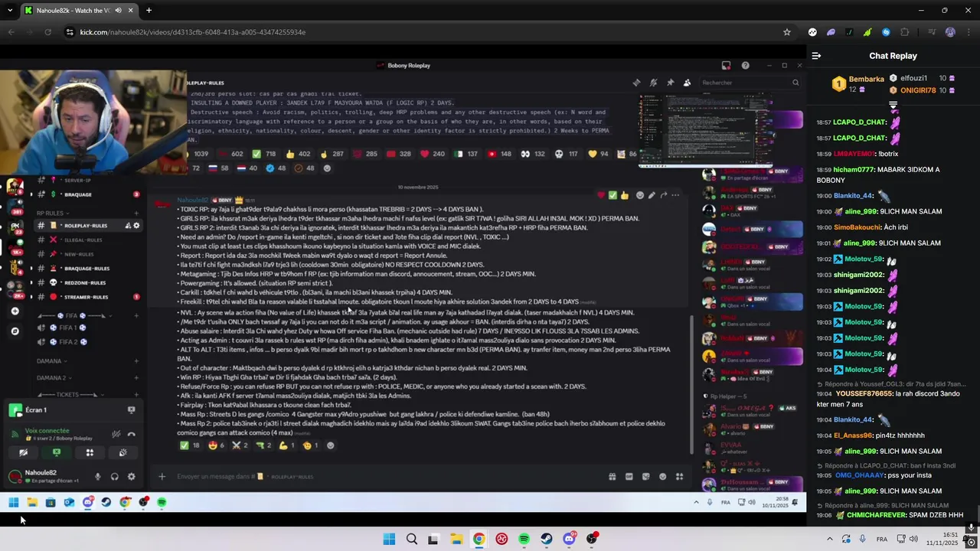Open a new browser tab

[149, 11]
